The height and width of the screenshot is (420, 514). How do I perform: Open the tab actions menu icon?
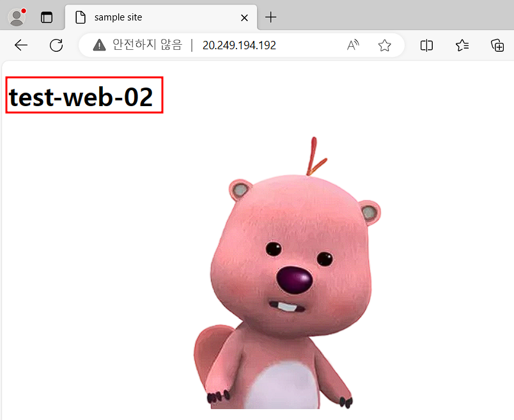tap(47, 17)
